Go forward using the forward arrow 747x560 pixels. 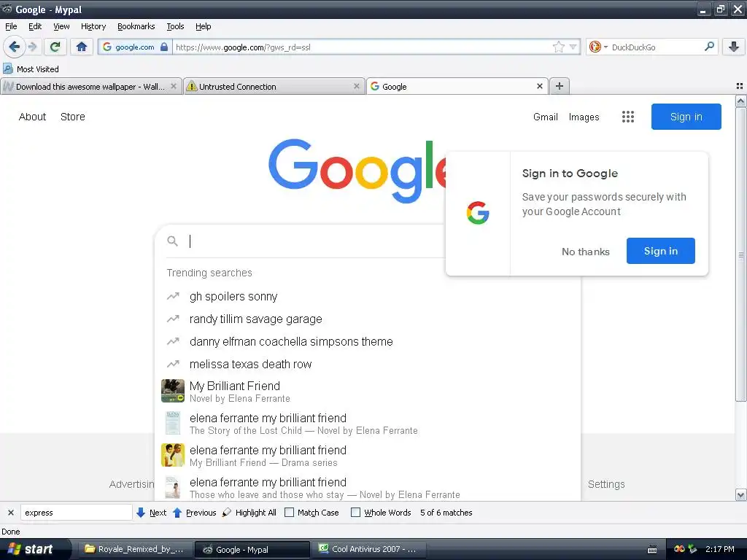(x=32, y=47)
